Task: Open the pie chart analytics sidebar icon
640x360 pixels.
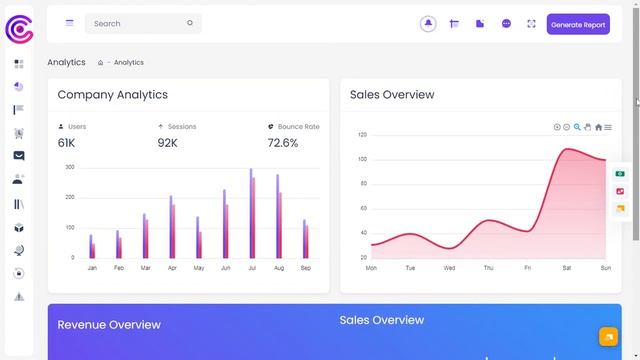Action: click(18, 87)
